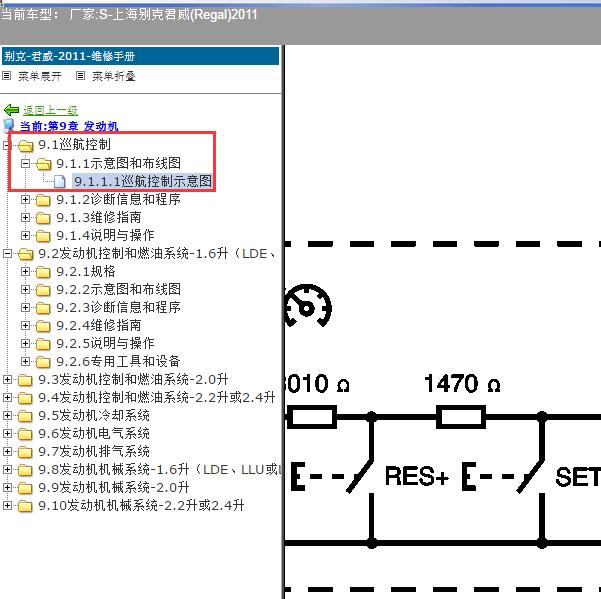The height and width of the screenshot is (599, 601).
Task: Select the 9.1巡航控制 label
Action: (74, 145)
